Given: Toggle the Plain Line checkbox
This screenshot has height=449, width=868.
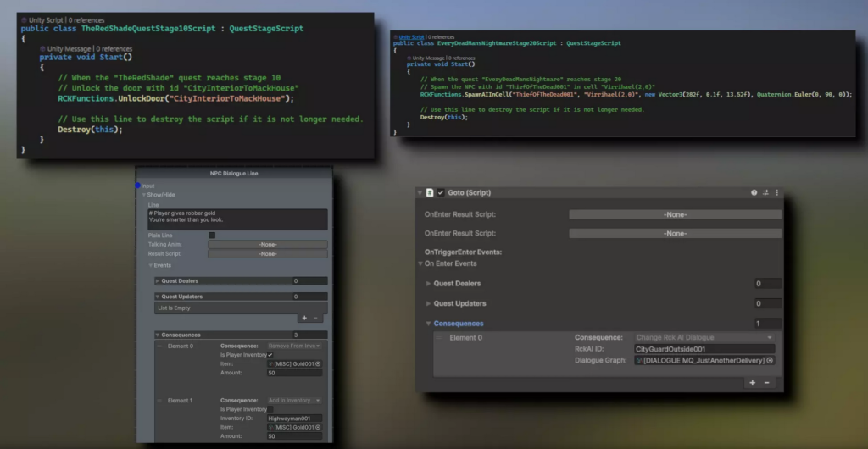Looking at the screenshot, I should (212, 236).
